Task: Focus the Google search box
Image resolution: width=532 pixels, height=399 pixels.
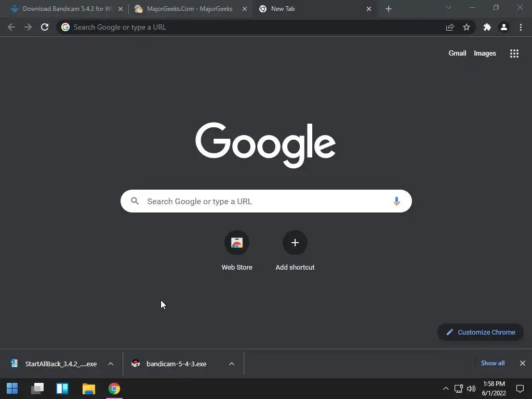Action: [x=266, y=201]
